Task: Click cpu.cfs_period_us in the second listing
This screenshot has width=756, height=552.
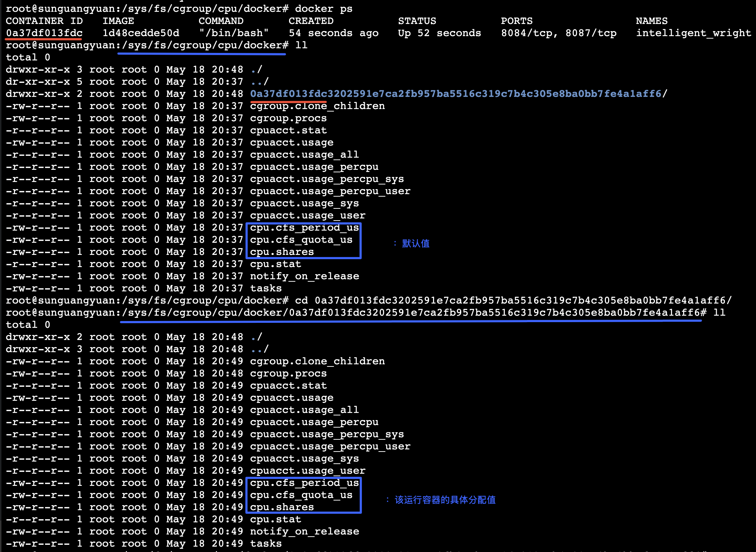Action: coord(304,483)
